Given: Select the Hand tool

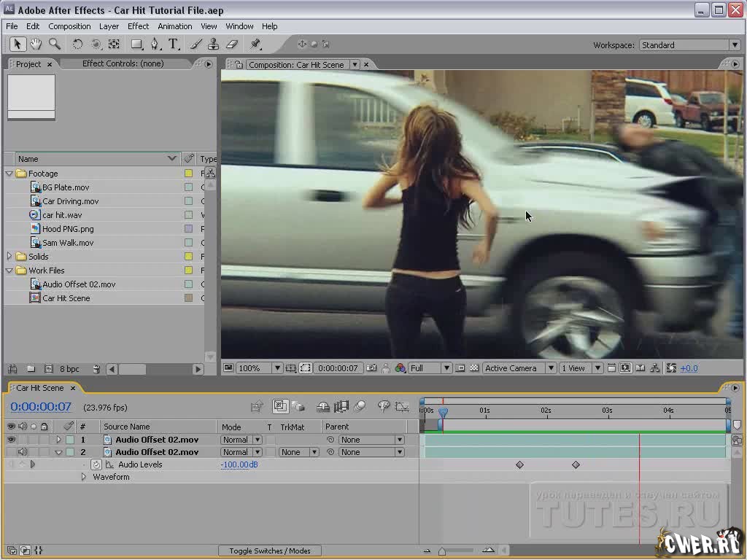Looking at the screenshot, I should coord(35,44).
